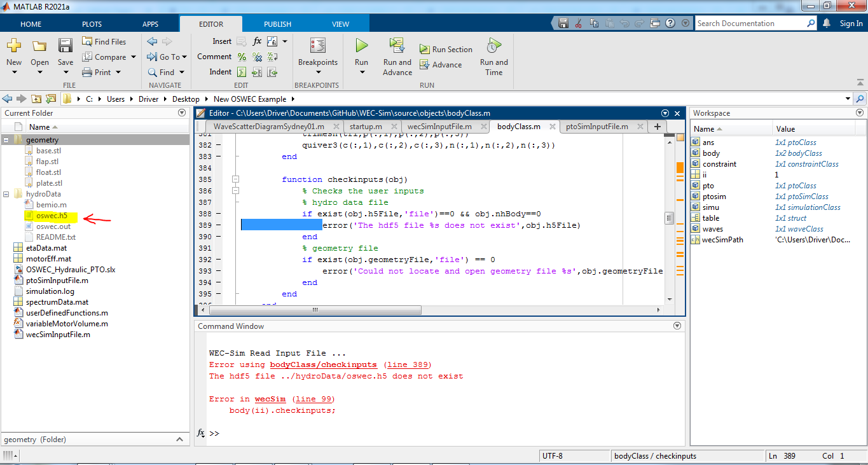
Task: Click the Go To icon
Action: 167,57
